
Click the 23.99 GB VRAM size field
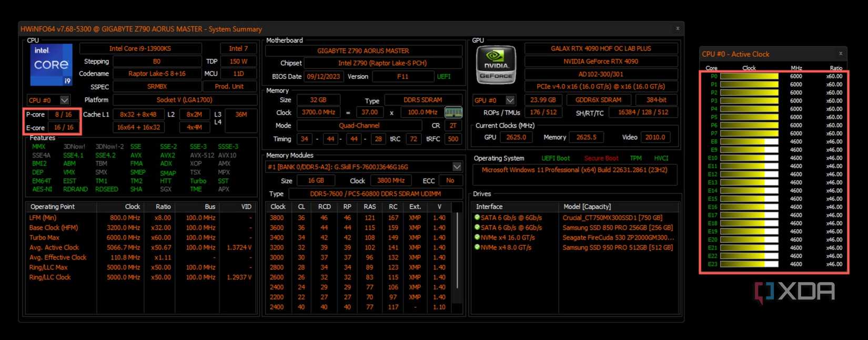tap(543, 100)
